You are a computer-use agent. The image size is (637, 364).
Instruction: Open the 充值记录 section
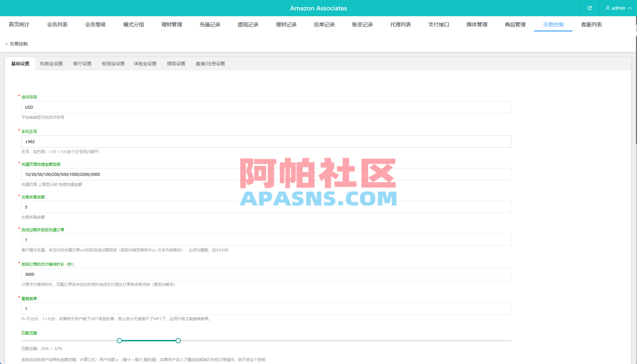tap(210, 24)
